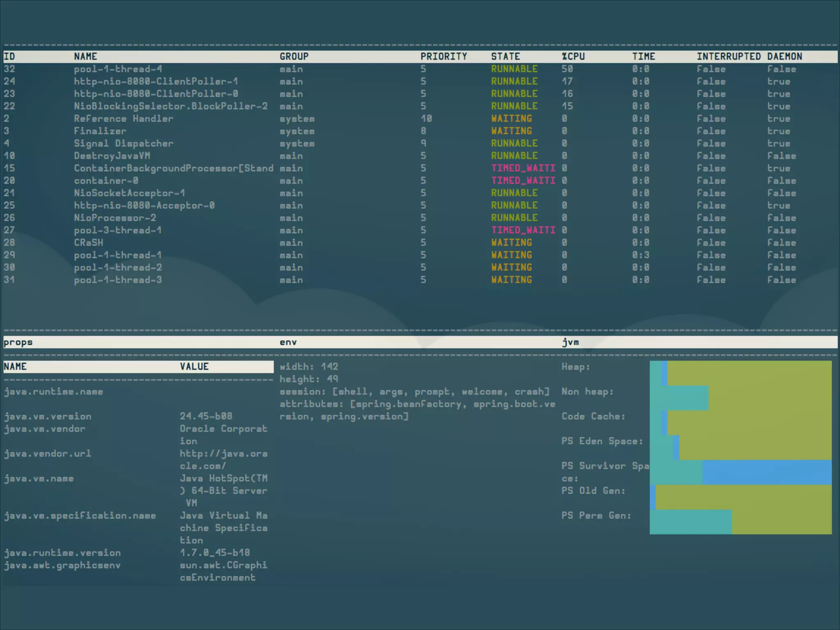840x630 pixels.
Task: Switch to the jvm panel header
Action: [x=570, y=342]
